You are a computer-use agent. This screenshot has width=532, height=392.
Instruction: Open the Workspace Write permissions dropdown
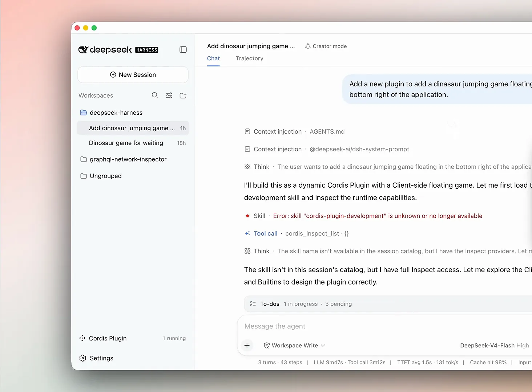click(x=294, y=346)
